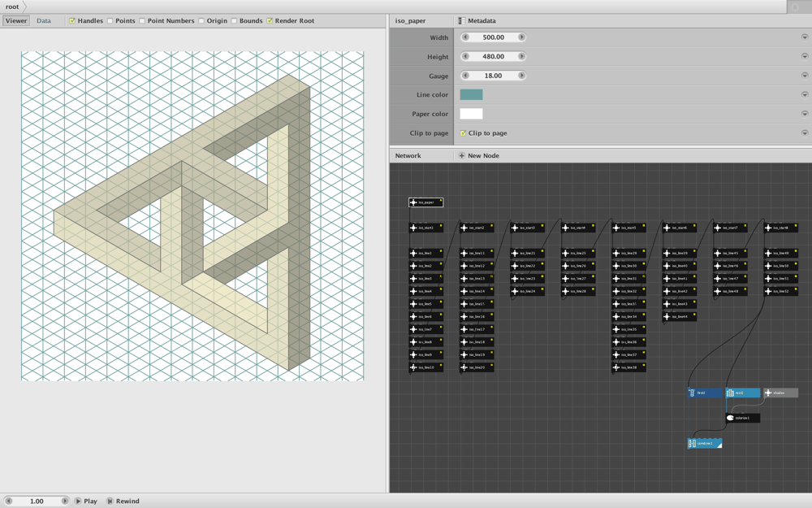Select the iso_line24 node
The image size is (812, 508).
click(x=528, y=291)
